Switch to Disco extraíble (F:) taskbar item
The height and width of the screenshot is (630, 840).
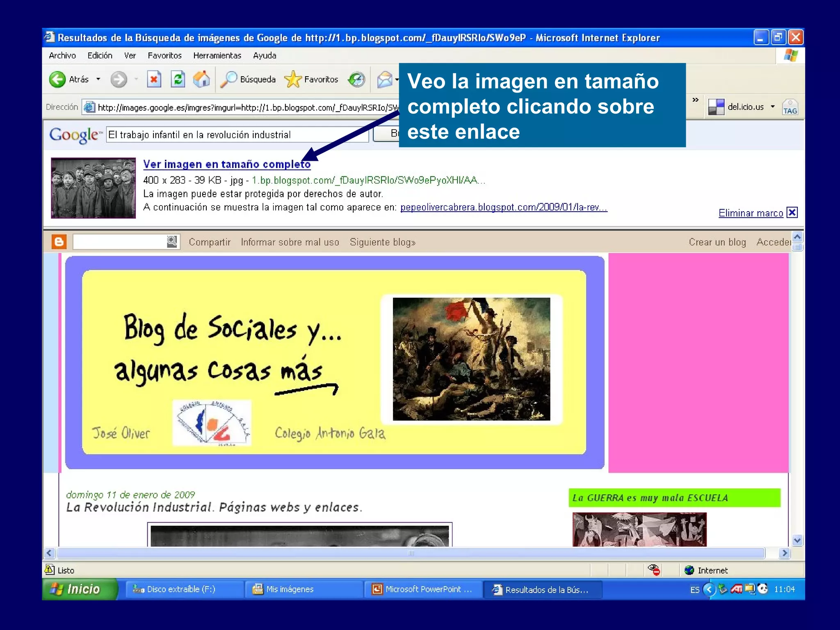184,589
